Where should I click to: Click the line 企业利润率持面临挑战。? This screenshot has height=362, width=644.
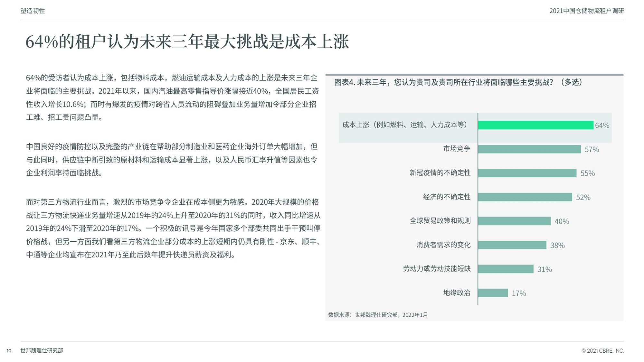point(65,173)
